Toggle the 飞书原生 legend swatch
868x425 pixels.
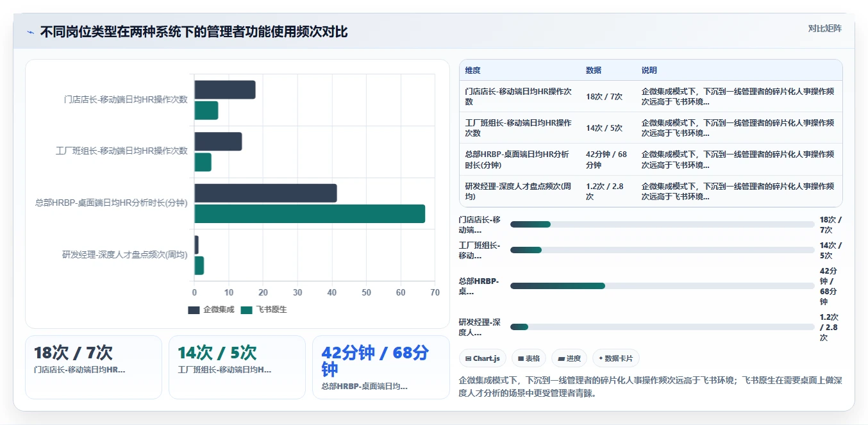[x=247, y=310]
